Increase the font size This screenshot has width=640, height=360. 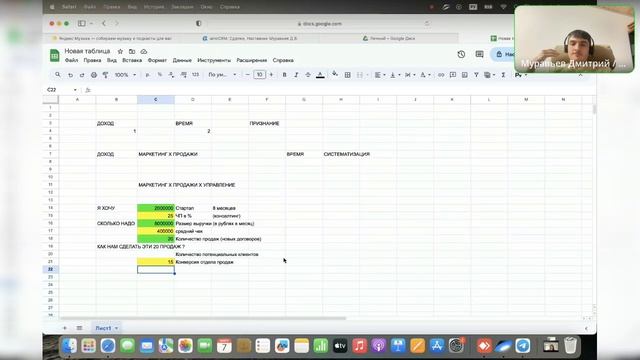point(271,75)
